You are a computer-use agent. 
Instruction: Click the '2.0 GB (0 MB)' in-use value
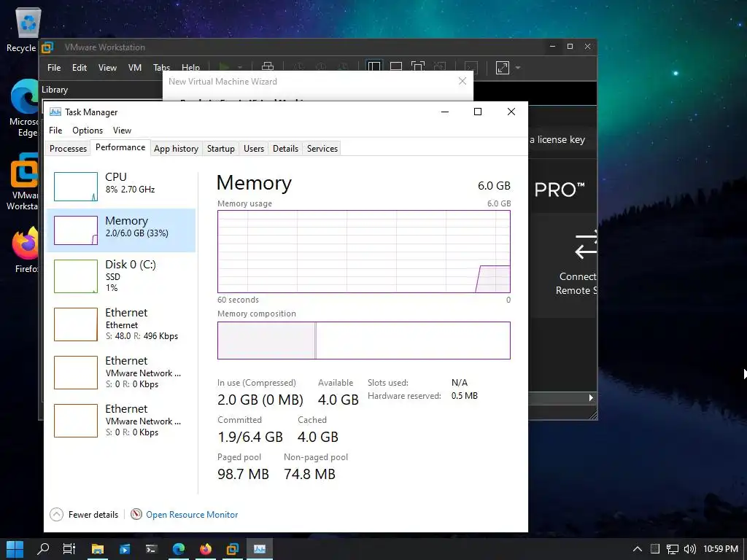coord(260,400)
